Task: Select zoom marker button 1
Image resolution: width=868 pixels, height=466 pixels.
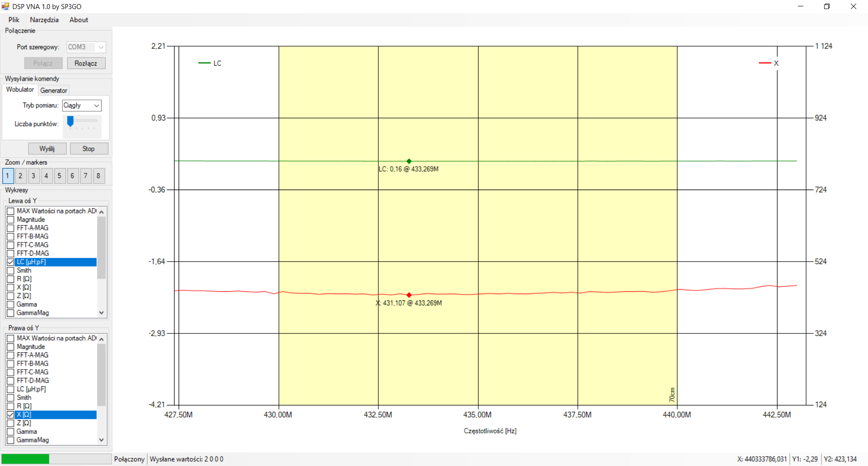Action: (x=8, y=176)
